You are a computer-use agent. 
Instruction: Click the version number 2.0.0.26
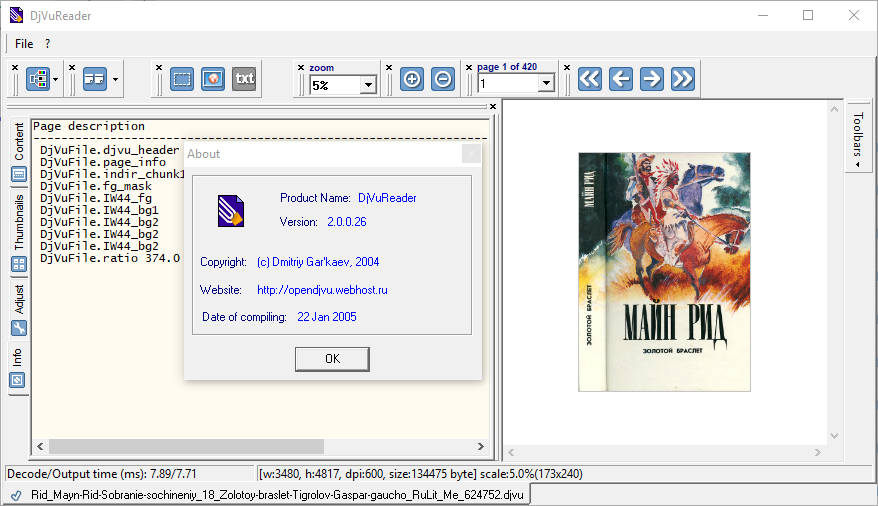347,222
